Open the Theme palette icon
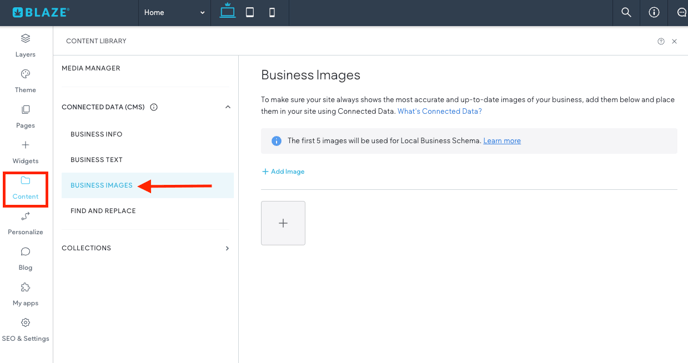 coord(25,74)
